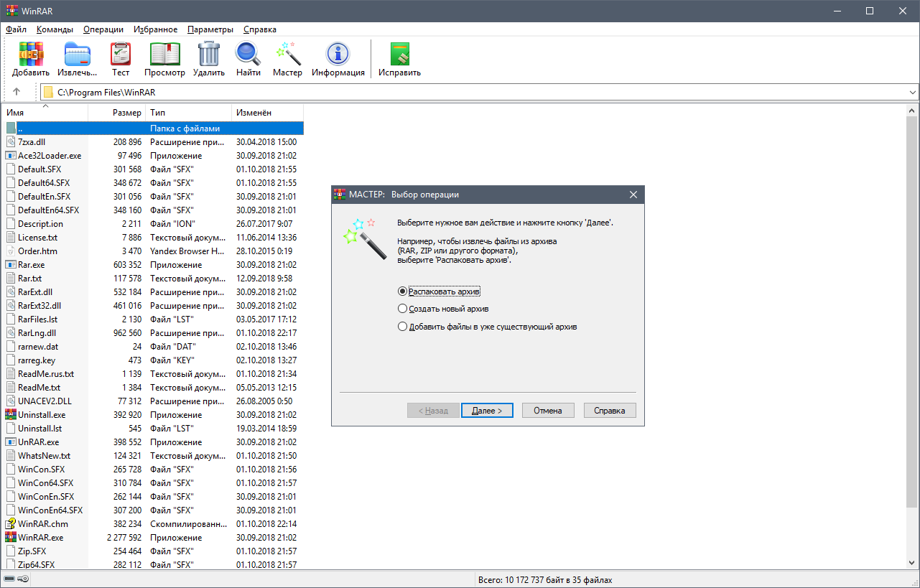Click the UnRAR.exe application icon
The height and width of the screenshot is (588, 920).
[11, 442]
